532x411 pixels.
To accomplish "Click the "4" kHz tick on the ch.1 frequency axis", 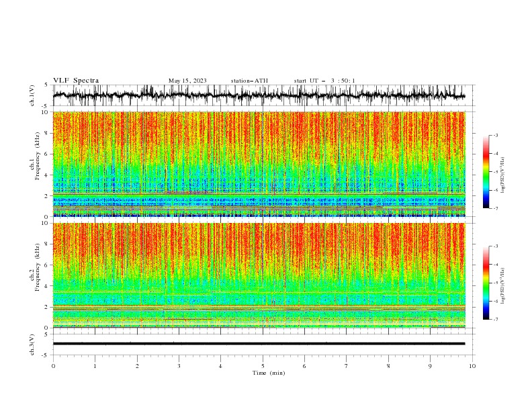I will 46,175.
